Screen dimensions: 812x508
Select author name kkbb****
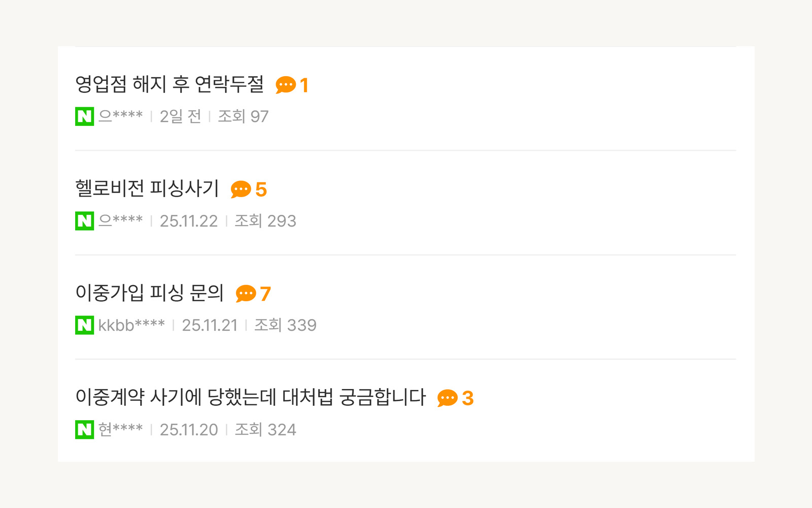(x=131, y=325)
